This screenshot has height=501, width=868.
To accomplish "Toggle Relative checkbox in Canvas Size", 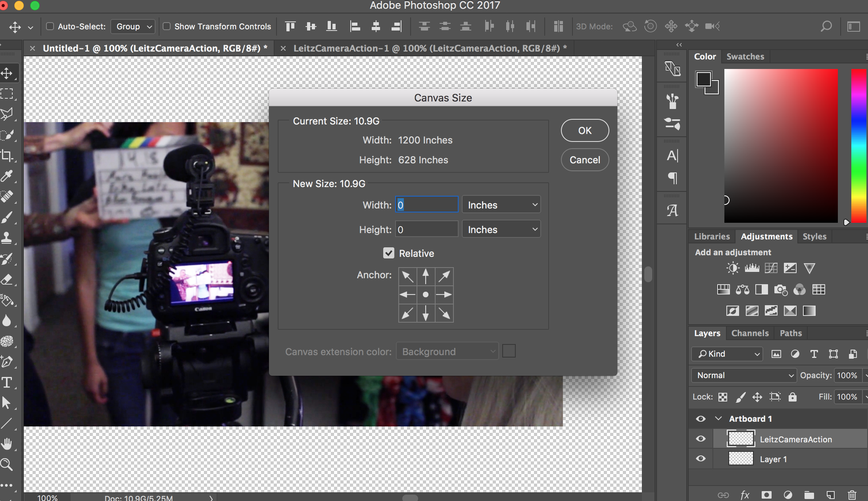I will click(x=389, y=254).
